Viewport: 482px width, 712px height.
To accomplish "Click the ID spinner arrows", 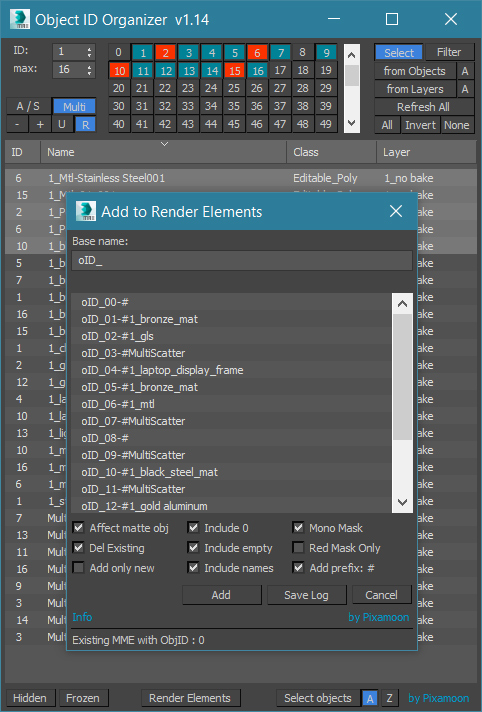I will [89, 52].
